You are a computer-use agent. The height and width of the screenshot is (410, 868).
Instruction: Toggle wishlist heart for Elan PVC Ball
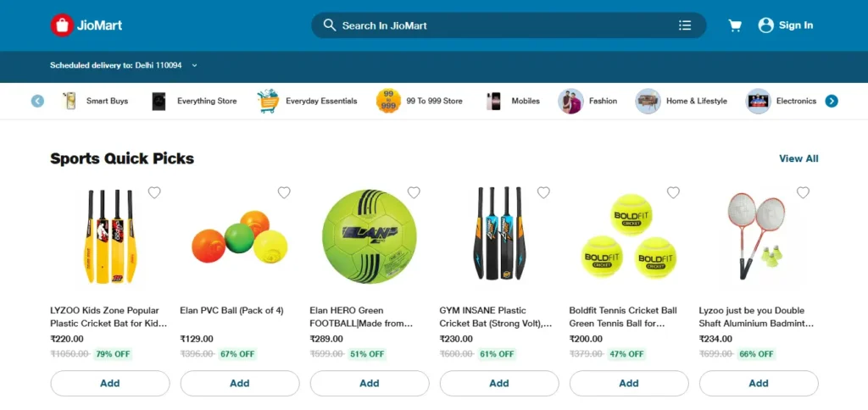click(x=284, y=192)
